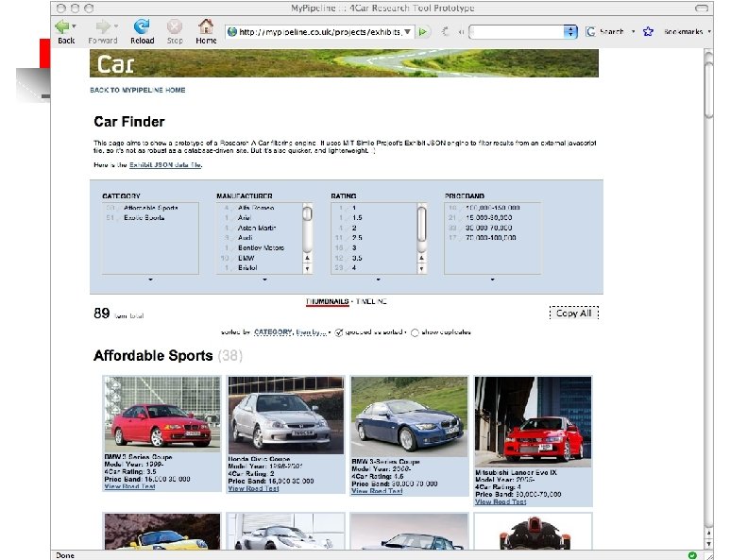Click in the toolbar search field
747x560 pixels.
(x=517, y=32)
